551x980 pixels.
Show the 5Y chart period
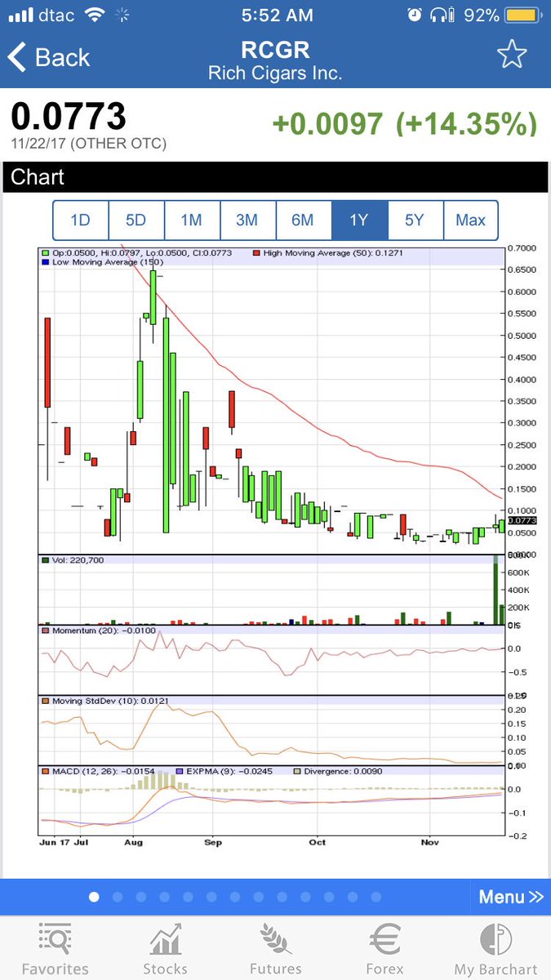(x=415, y=220)
